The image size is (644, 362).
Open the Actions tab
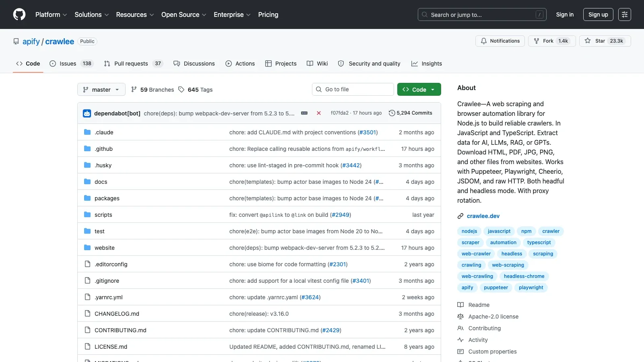(x=240, y=64)
